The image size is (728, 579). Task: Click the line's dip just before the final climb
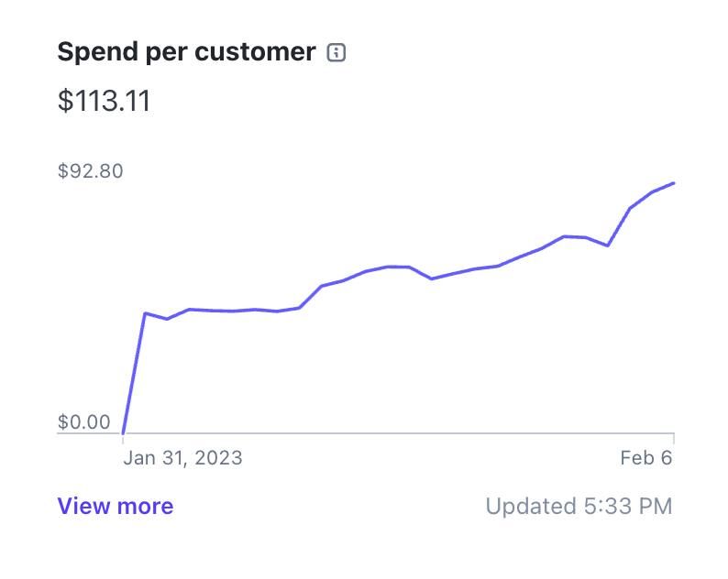(607, 246)
